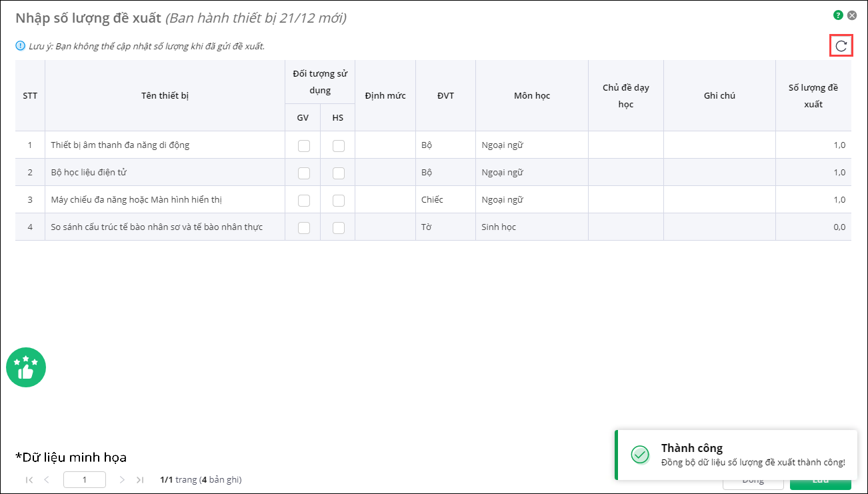Viewport: 868px width, 494px height.
Task: Click the Môn học column header
Action: [531, 96]
